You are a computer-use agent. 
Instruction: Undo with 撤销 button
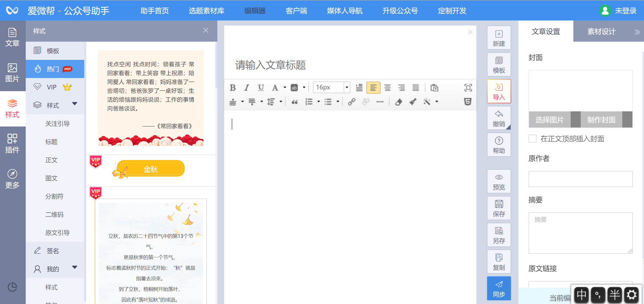coord(499,118)
